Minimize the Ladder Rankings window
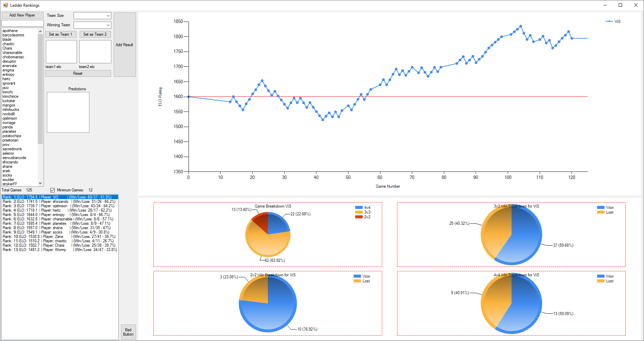The width and height of the screenshot is (644, 341). pyautogui.click(x=605, y=5)
